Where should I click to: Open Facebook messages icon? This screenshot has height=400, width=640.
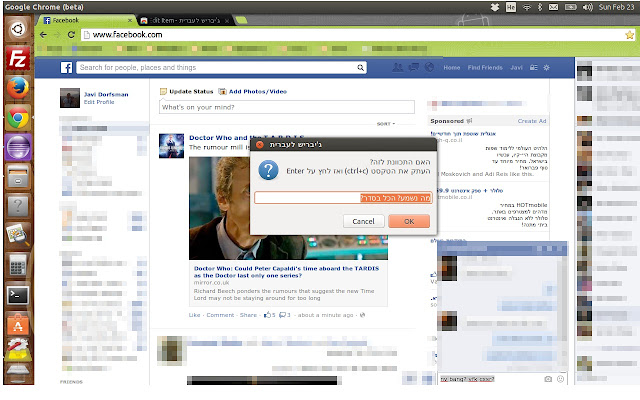[414, 67]
